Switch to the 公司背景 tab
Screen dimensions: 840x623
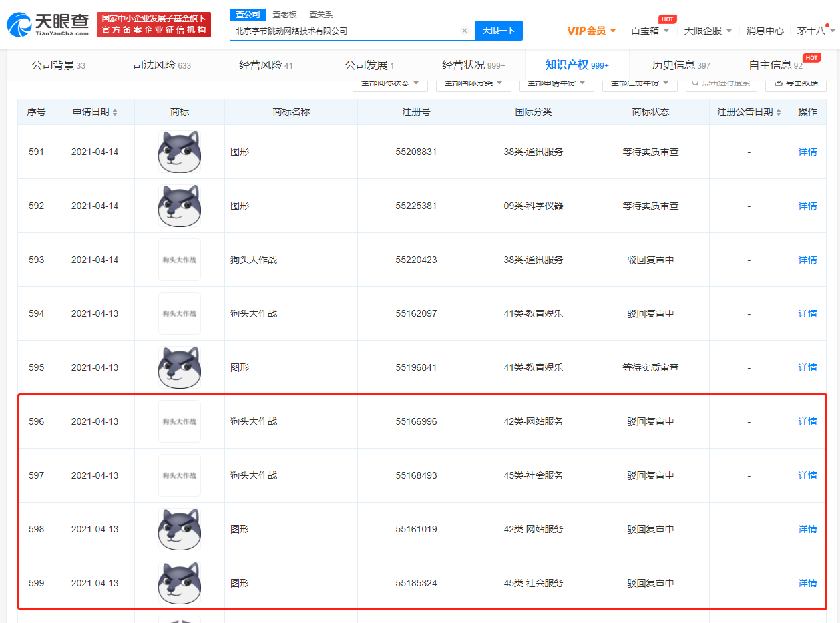click(59, 65)
